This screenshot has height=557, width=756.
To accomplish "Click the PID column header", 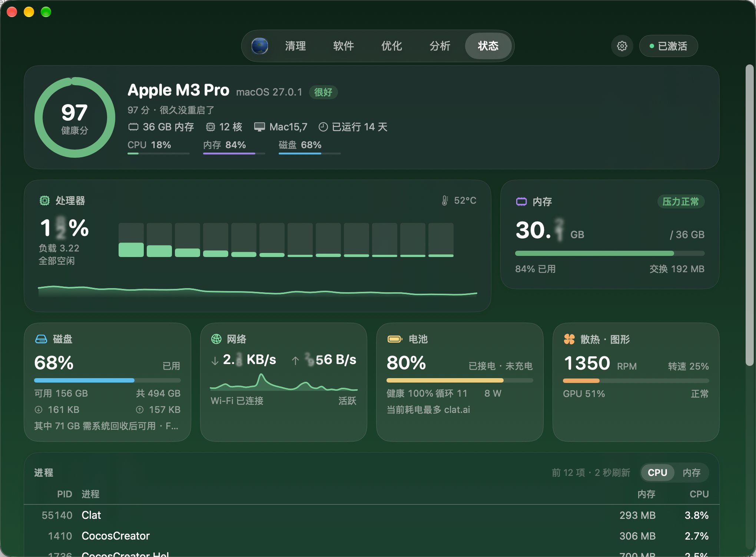I will (64, 494).
